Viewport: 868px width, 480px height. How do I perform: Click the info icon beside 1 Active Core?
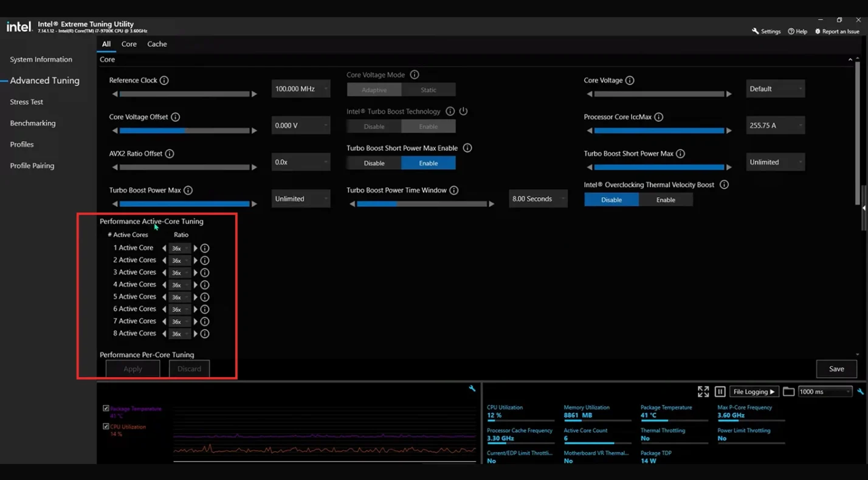204,248
